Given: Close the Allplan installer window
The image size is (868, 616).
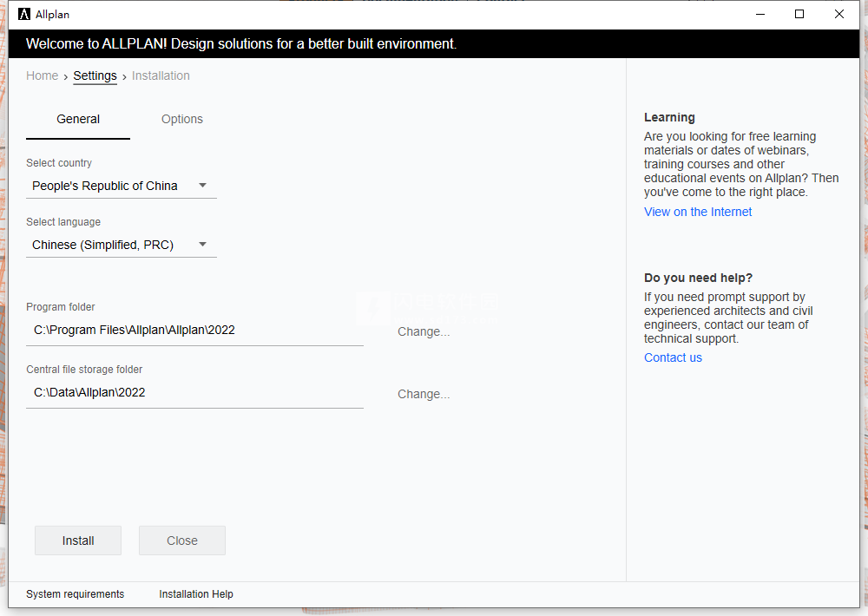Looking at the screenshot, I should [839, 15].
